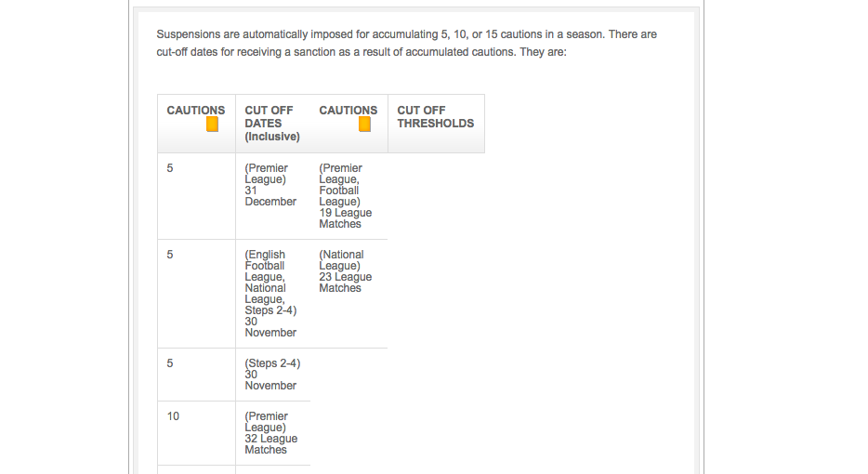Select the Premier League 32 League Matches cell
This screenshot has height=474, width=868.
[272, 433]
